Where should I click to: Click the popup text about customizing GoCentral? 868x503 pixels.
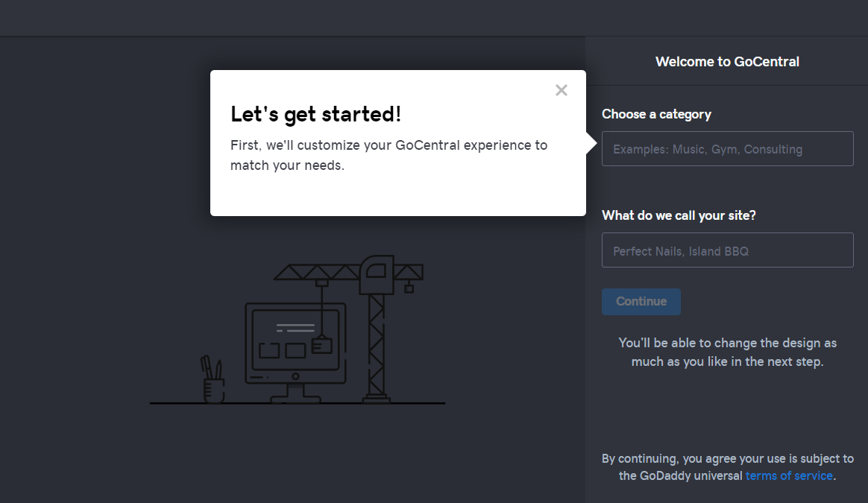[x=389, y=155]
